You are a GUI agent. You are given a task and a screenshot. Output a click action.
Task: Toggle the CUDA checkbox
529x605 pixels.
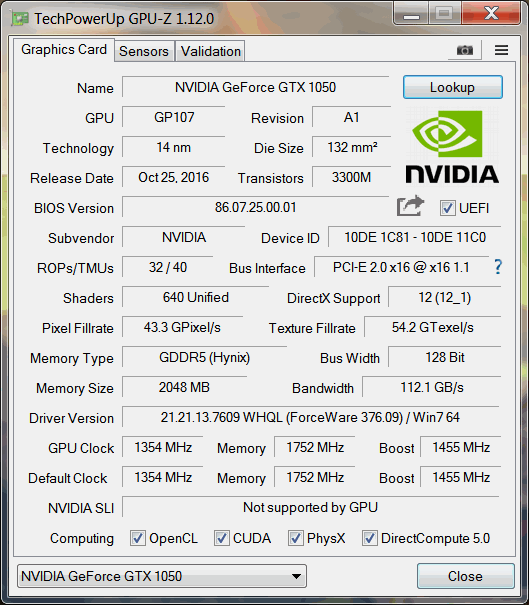coord(221,538)
